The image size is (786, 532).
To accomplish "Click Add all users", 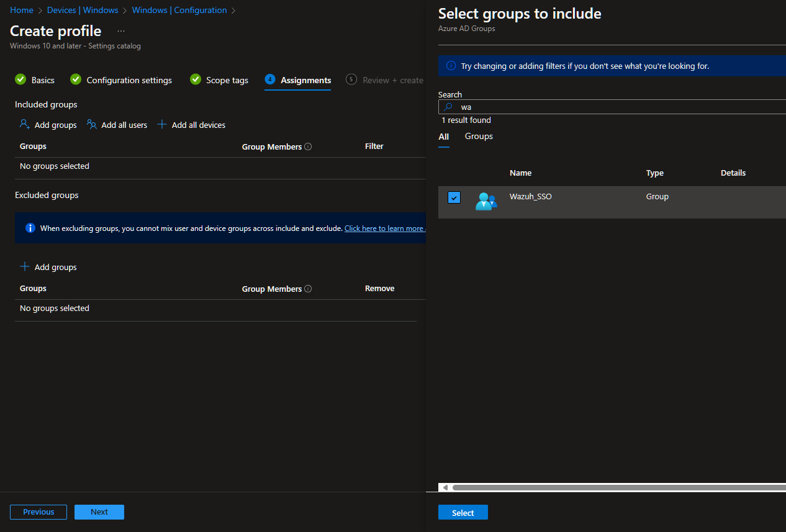I will [x=117, y=125].
